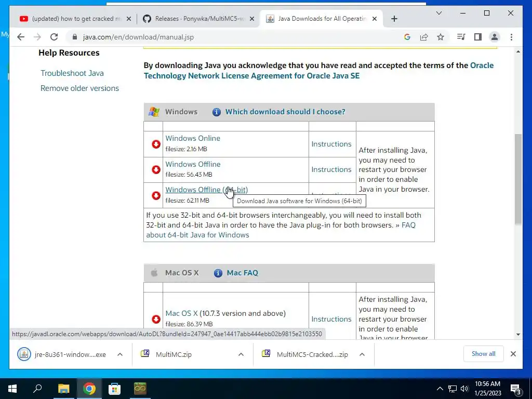Screen dimensions: 532x399
Task: Click the Chrome taskbar icon
Action: click(89, 389)
